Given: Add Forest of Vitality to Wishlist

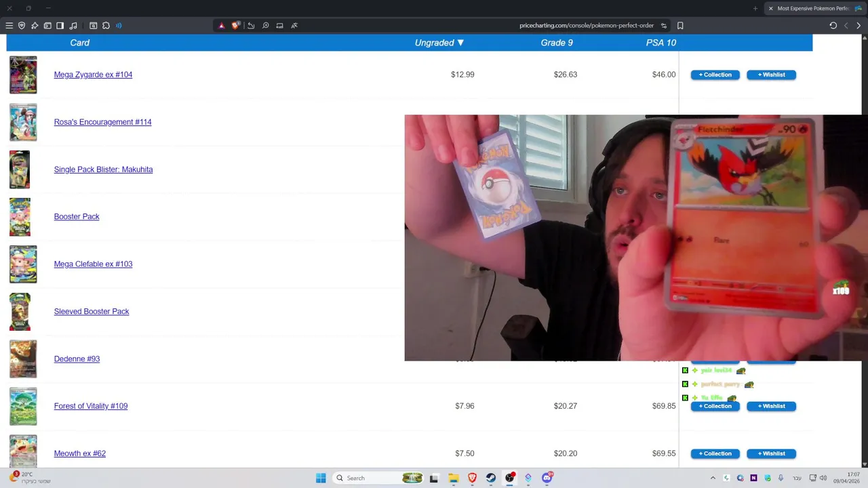Looking at the screenshot, I should [771, 406].
